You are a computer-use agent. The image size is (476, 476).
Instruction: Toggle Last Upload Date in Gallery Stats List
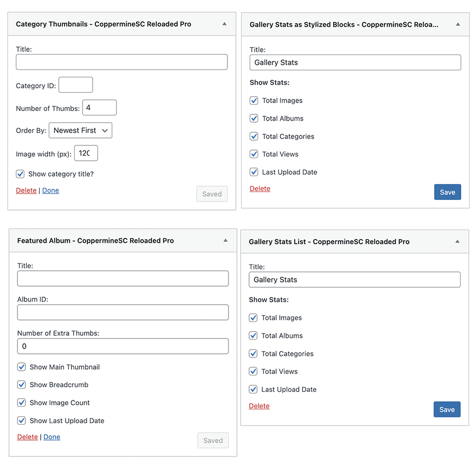tap(253, 389)
